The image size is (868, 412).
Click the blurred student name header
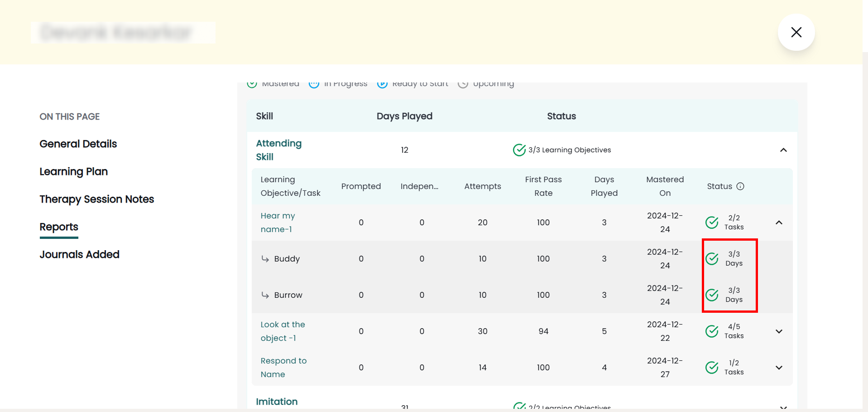pos(123,33)
